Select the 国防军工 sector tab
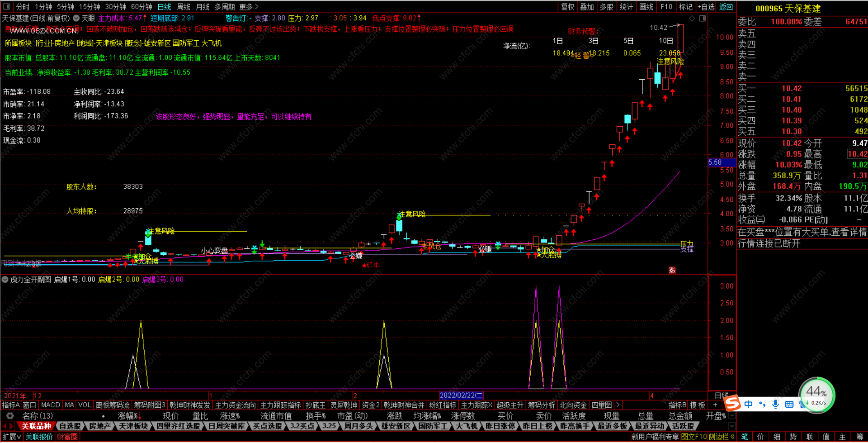868x443 pixels. click(433, 426)
